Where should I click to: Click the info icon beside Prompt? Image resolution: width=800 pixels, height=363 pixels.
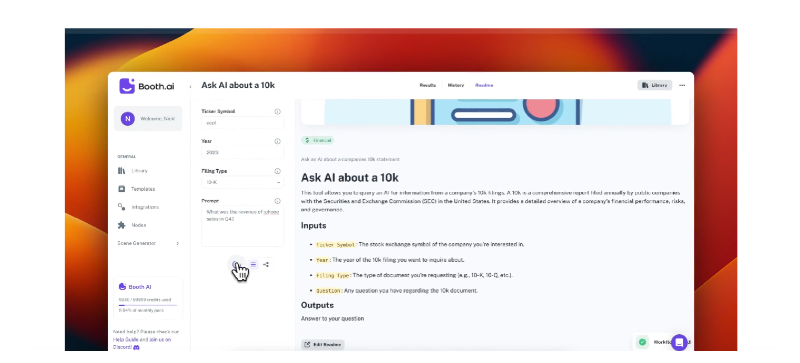pos(278,201)
